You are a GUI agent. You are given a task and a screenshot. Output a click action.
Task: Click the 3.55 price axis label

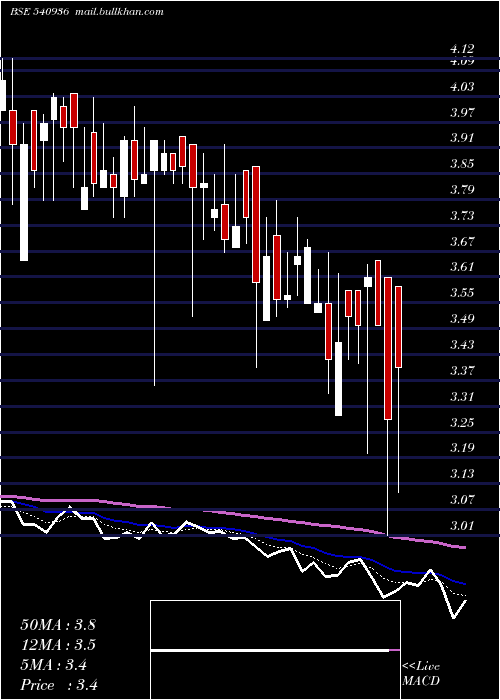coord(462,293)
